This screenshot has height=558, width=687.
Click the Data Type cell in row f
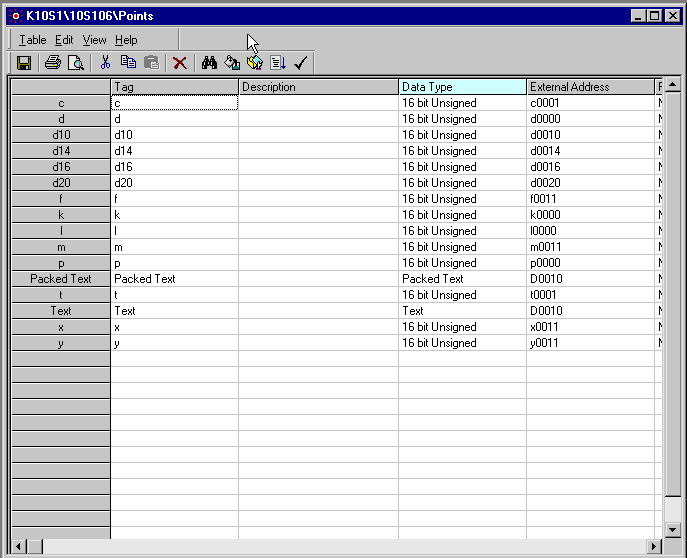(463, 199)
